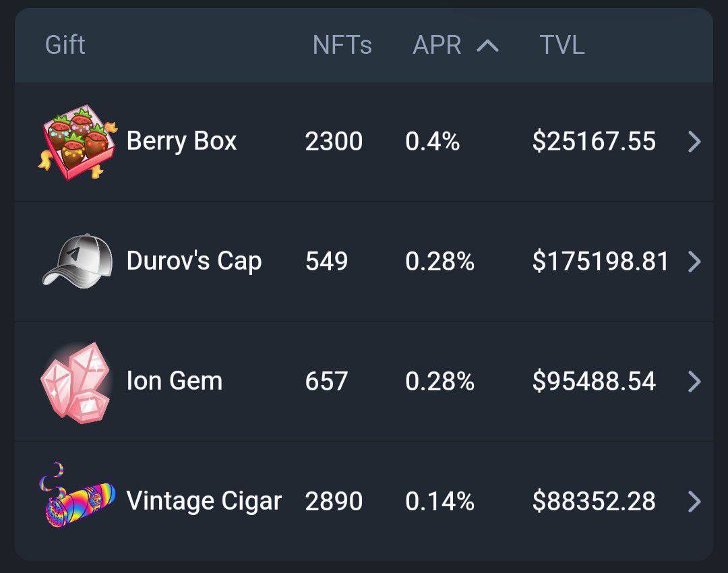Open Ion Gem details via chevron
The image size is (728, 573).
click(694, 382)
